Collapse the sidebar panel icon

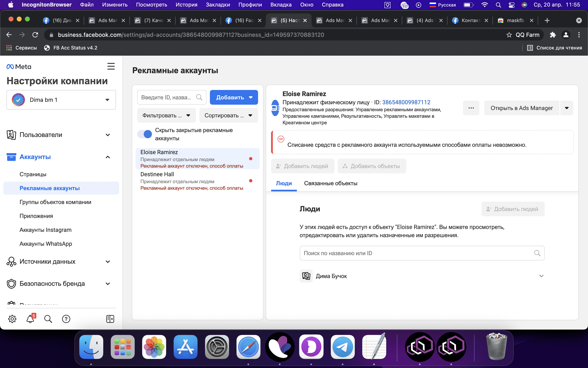coord(110,319)
